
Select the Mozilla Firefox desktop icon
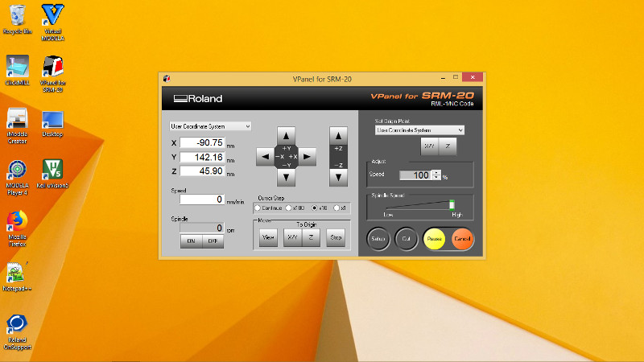coord(17,228)
